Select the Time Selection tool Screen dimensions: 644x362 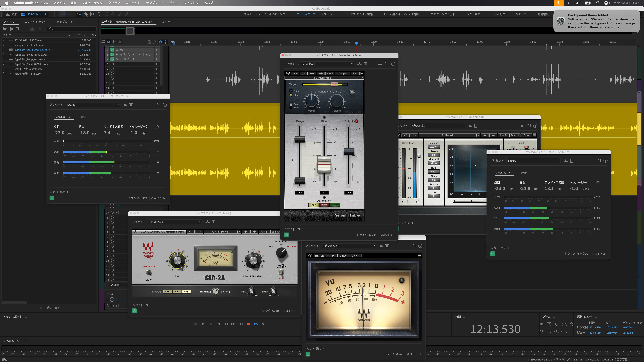point(99,14)
